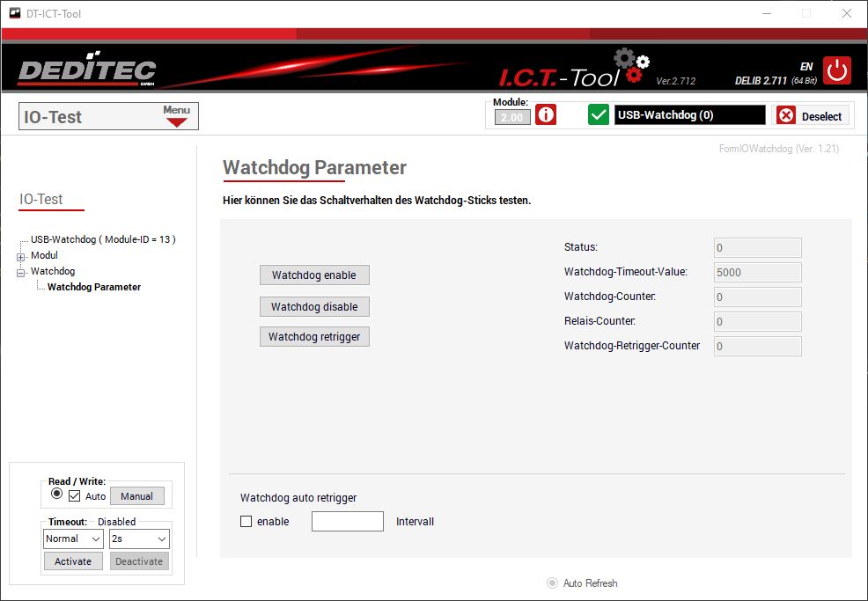
Task: Open module info via red info icon
Action: pos(546,115)
